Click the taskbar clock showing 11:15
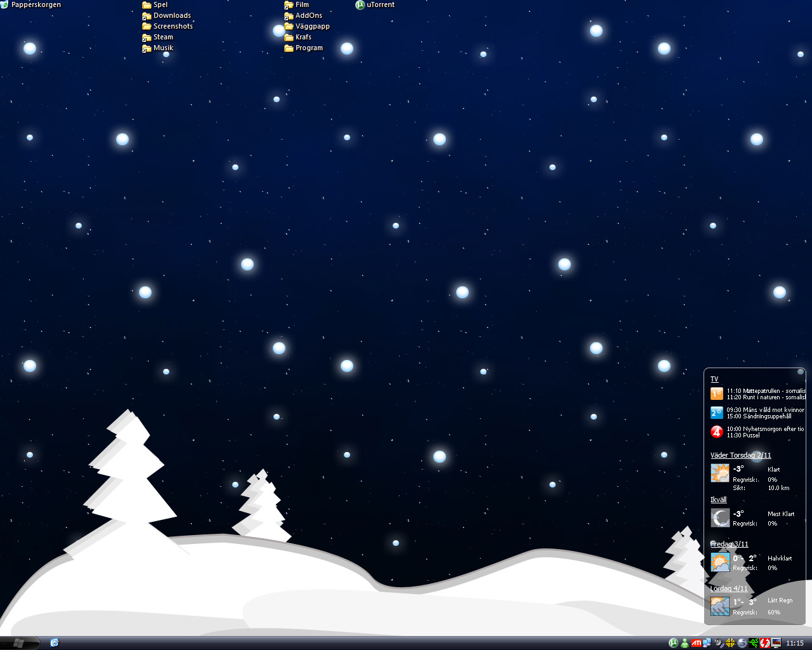The image size is (812, 650). click(795, 643)
